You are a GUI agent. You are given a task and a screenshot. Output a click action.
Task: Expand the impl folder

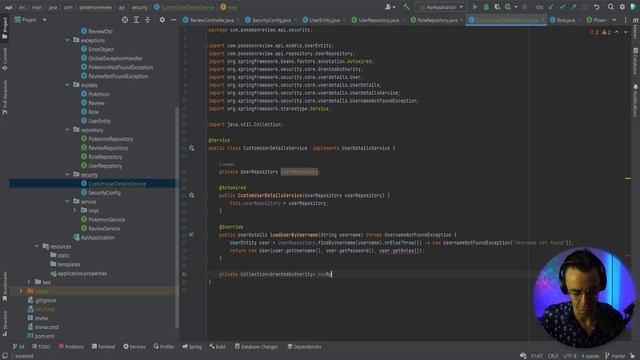[x=75, y=211]
